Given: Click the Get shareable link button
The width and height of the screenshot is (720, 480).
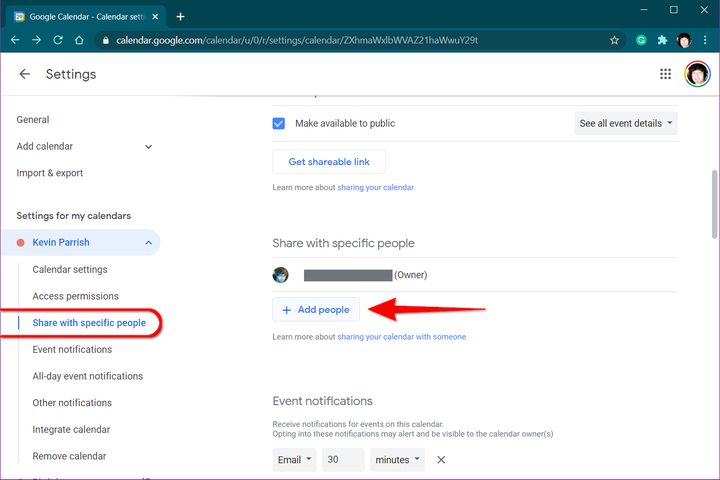Looking at the screenshot, I should [329, 162].
